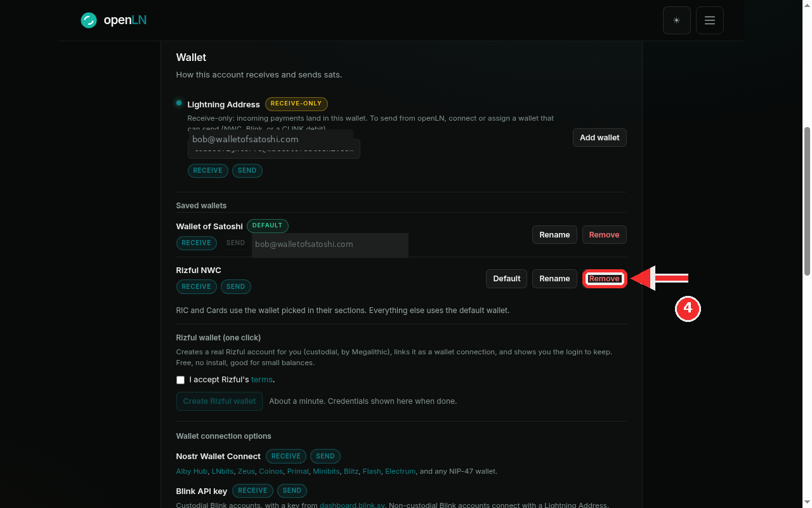
Task: Remove the Wallet of Satoshi wallet
Action: [604, 235]
